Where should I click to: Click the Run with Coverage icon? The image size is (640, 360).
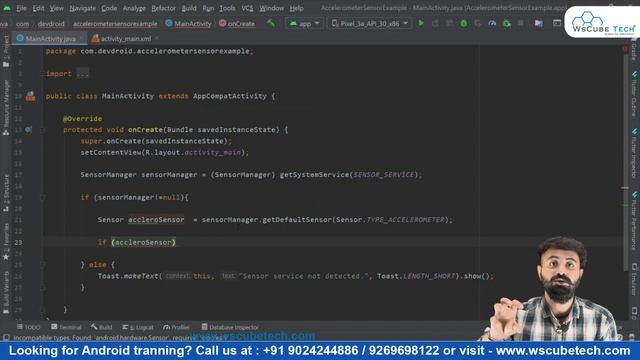pos(478,23)
